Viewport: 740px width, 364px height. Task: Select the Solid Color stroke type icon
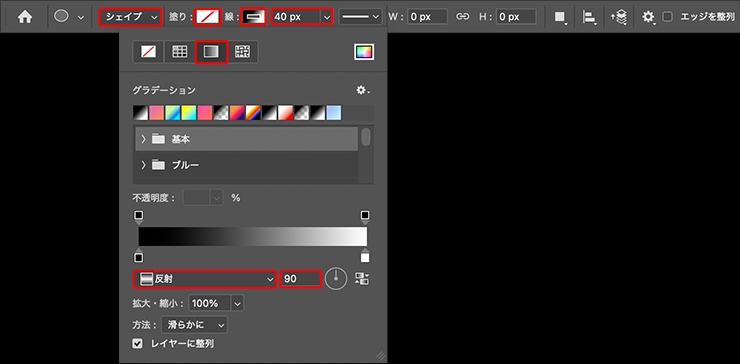tap(179, 52)
